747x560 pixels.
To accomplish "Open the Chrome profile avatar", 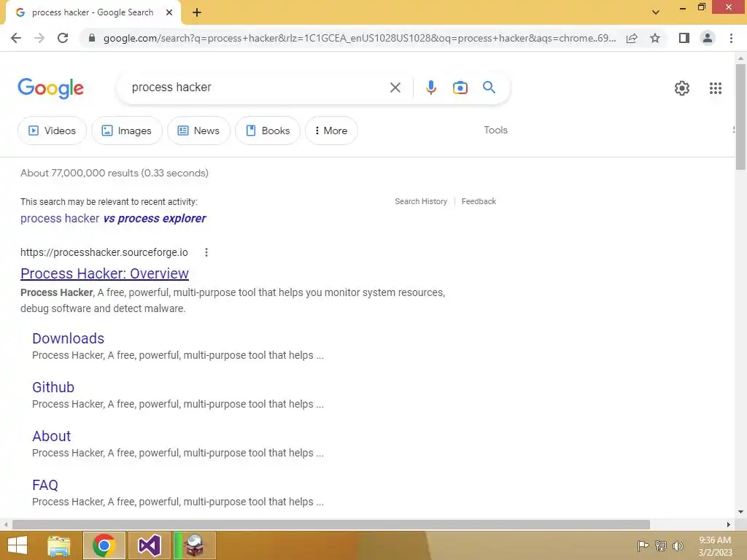I will pyautogui.click(x=708, y=38).
